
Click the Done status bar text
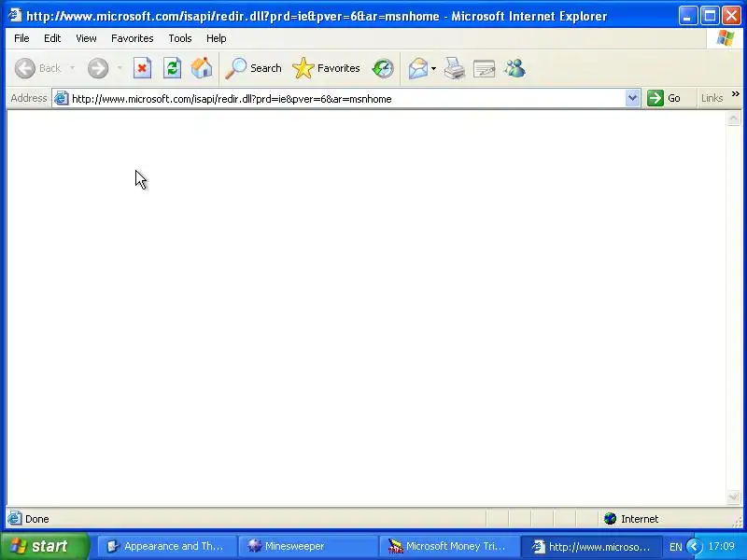coord(37,519)
